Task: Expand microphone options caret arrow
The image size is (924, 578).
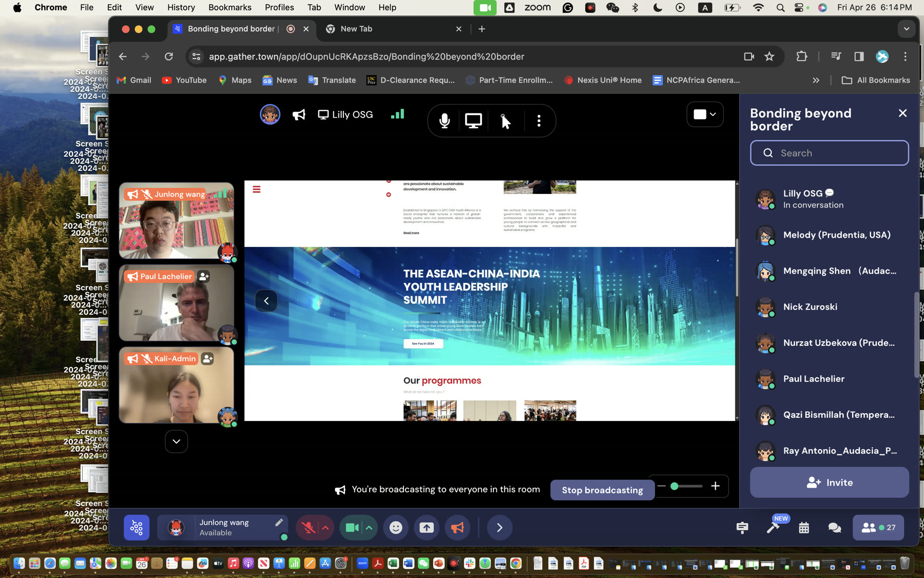Action: pyautogui.click(x=325, y=527)
